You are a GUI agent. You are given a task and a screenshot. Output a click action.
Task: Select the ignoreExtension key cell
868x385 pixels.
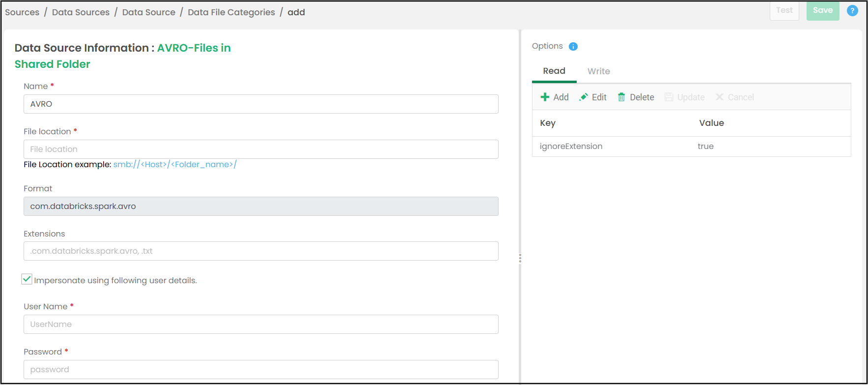coord(571,146)
